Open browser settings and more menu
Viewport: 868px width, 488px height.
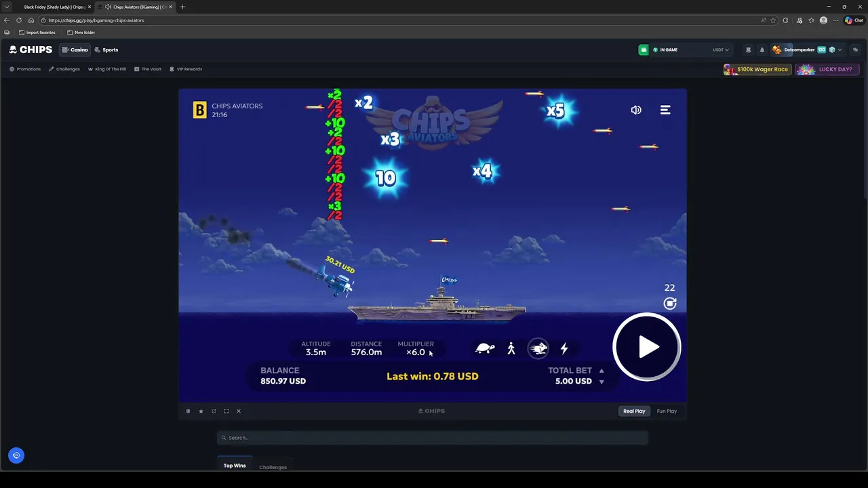(x=835, y=20)
